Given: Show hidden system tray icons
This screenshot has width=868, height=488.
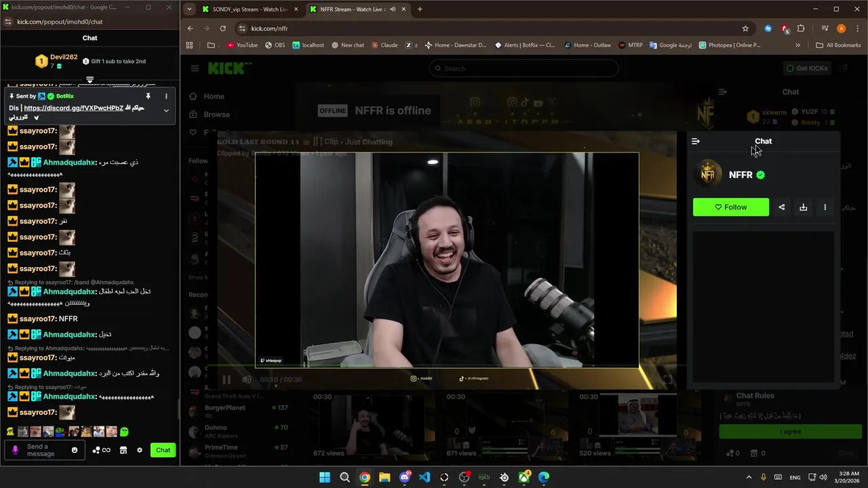Looking at the screenshot, I should click(x=749, y=477).
